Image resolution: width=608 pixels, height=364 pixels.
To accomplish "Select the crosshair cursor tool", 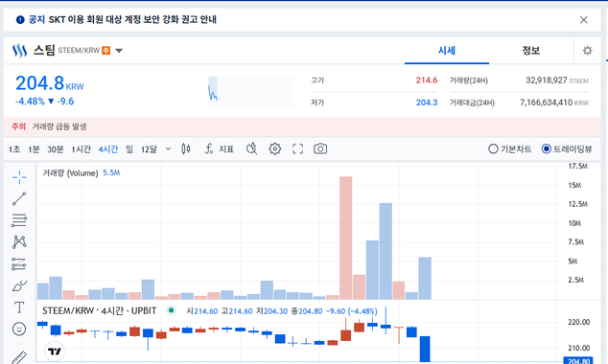I will (19, 177).
